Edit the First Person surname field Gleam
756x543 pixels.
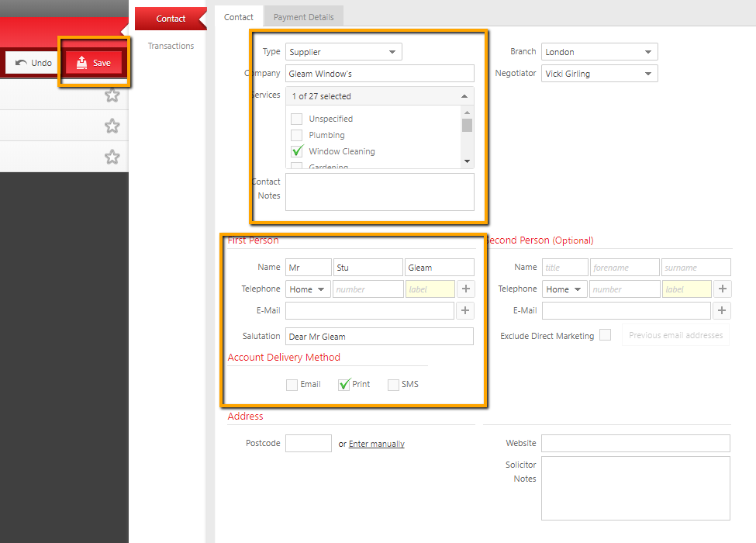click(x=439, y=267)
